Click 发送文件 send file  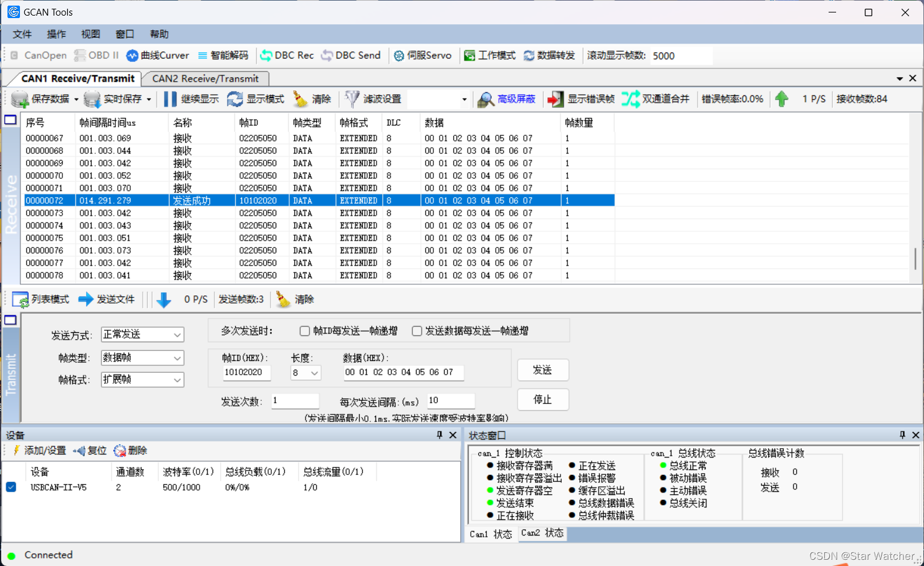[x=106, y=300]
